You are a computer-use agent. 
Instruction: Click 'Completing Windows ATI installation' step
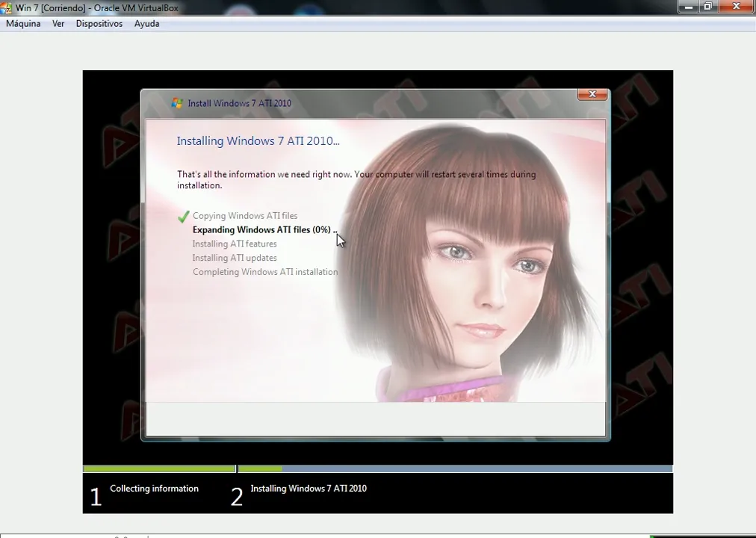click(x=265, y=272)
